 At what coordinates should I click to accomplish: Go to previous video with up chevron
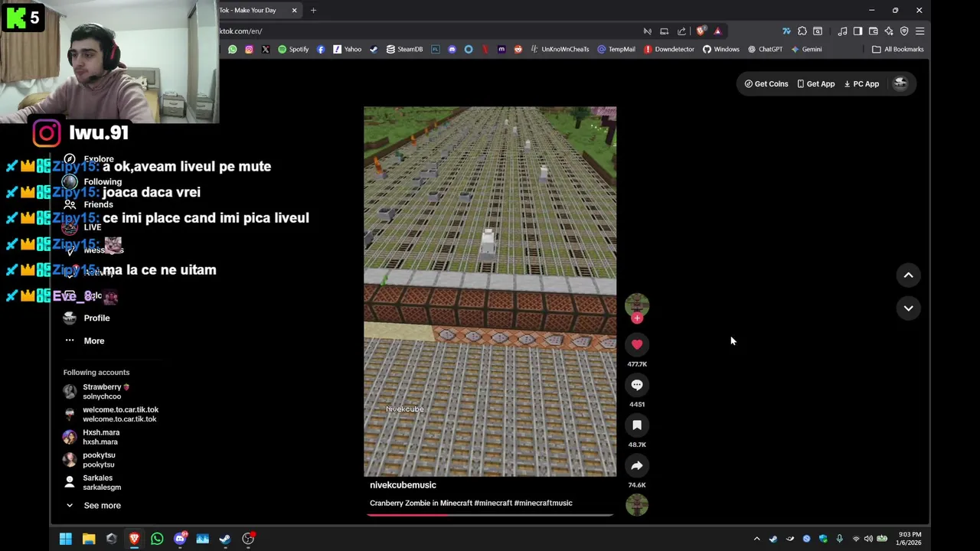point(908,275)
